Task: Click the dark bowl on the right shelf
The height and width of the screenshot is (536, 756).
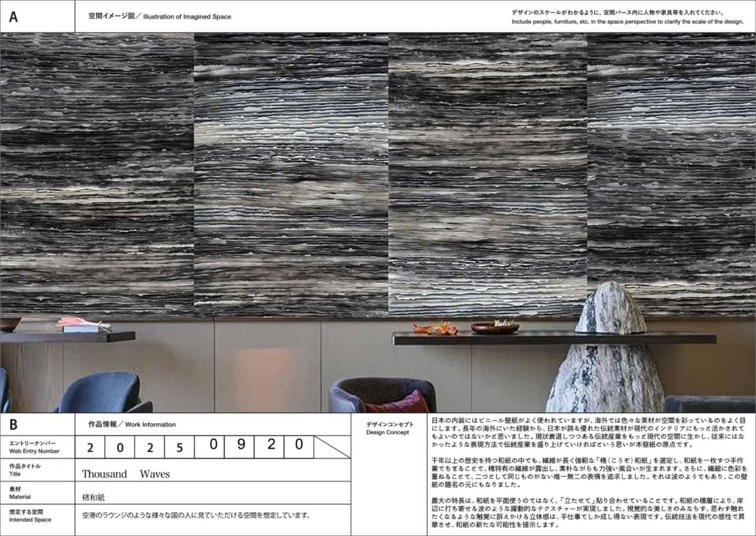Action: 495,327
